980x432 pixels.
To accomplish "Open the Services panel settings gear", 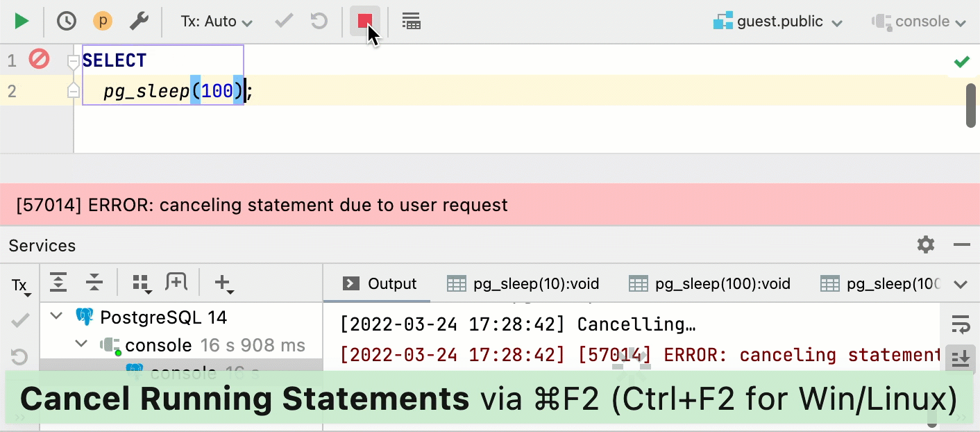I will click(x=925, y=245).
